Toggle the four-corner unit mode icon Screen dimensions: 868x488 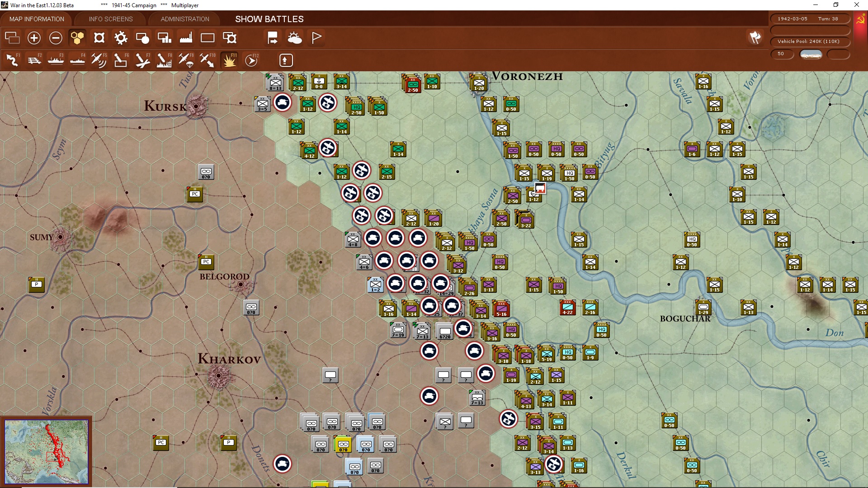pyautogui.click(x=99, y=38)
